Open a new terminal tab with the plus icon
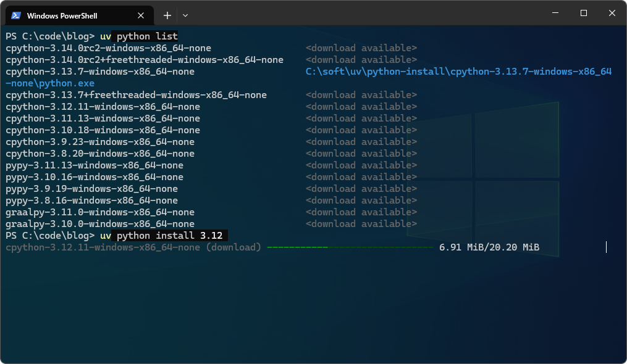 pos(167,15)
